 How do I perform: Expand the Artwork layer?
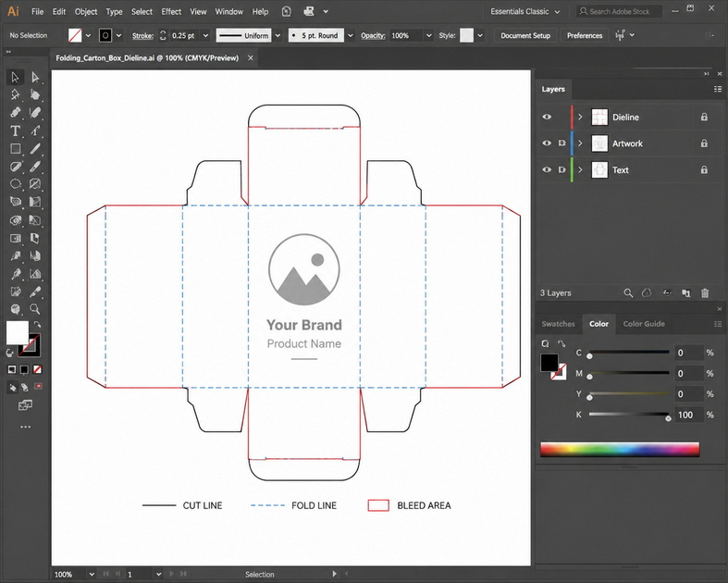pos(580,143)
